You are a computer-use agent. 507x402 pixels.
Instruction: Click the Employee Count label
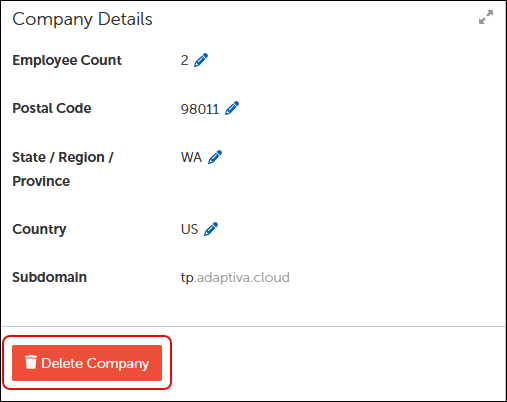click(x=67, y=60)
